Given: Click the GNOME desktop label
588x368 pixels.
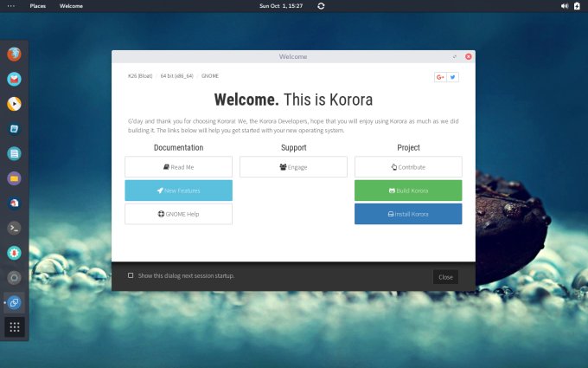Looking at the screenshot, I should [210, 76].
